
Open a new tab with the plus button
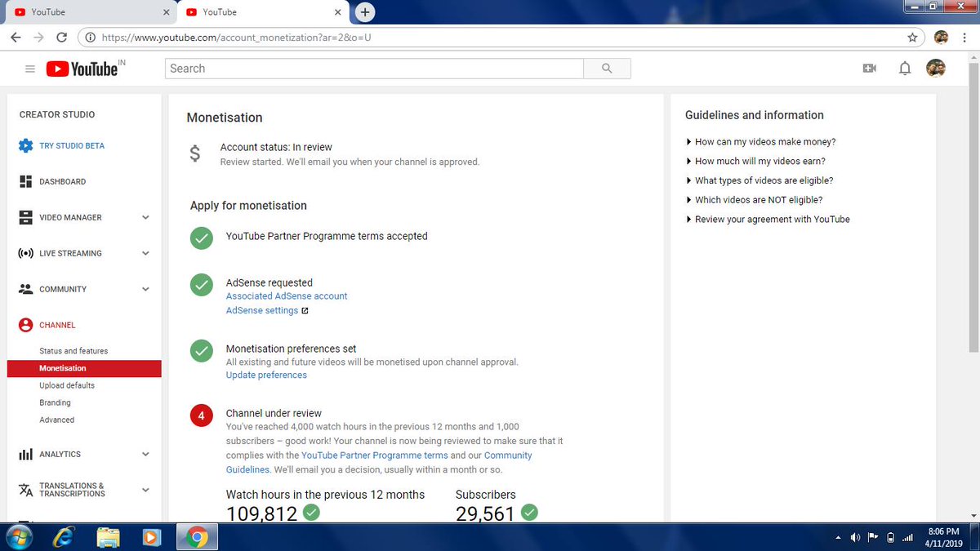(x=365, y=12)
